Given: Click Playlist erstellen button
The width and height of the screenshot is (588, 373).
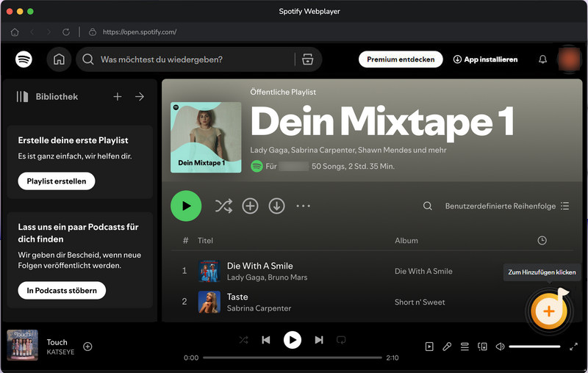Looking at the screenshot, I should (x=57, y=181).
